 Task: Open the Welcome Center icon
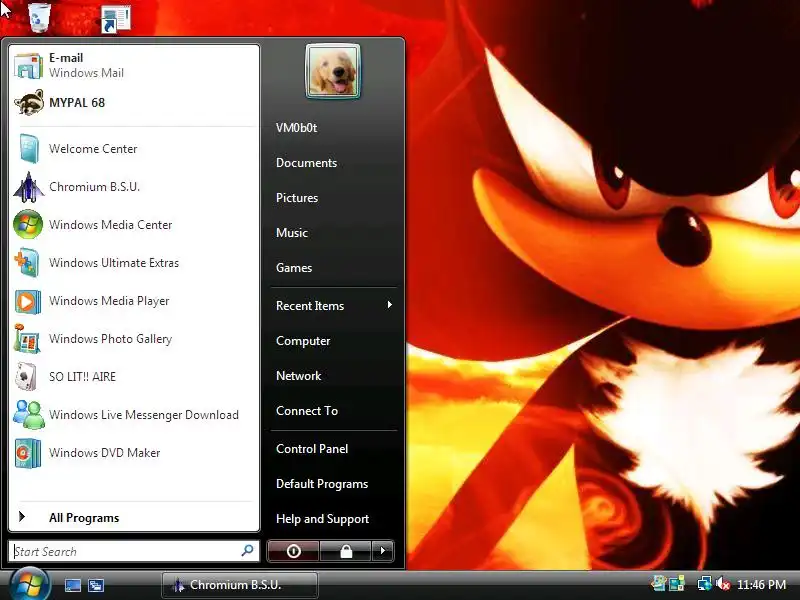29,148
